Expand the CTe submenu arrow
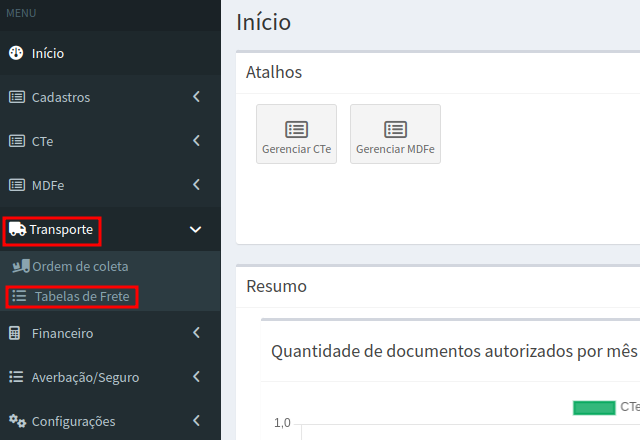The height and width of the screenshot is (440, 640). click(x=196, y=141)
